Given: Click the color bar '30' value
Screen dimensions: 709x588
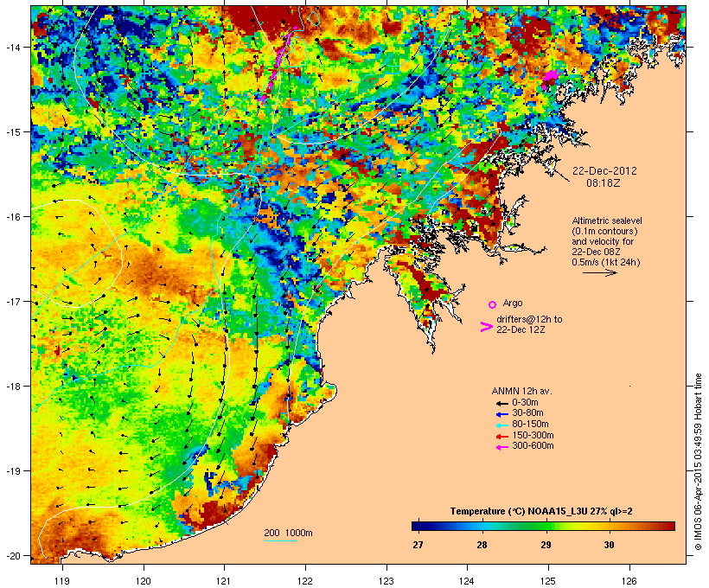Looking at the screenshot, I should tap(609, 545).
